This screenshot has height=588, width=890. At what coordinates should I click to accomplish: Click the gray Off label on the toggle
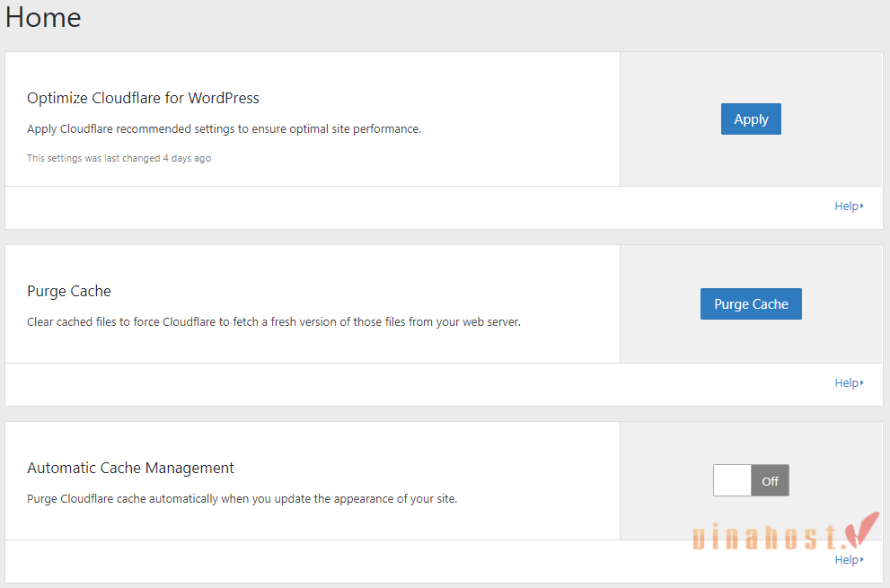pos(770,480)
